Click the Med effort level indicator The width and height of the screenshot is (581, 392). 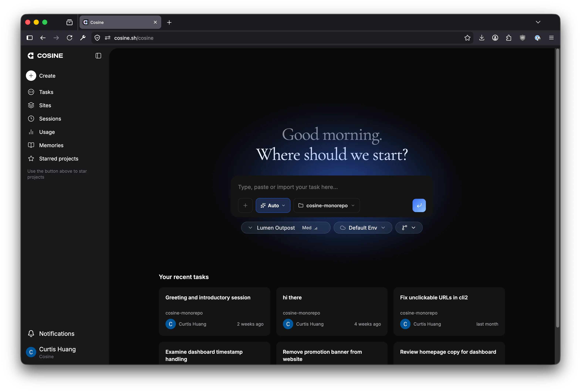[x=310, y=228]
